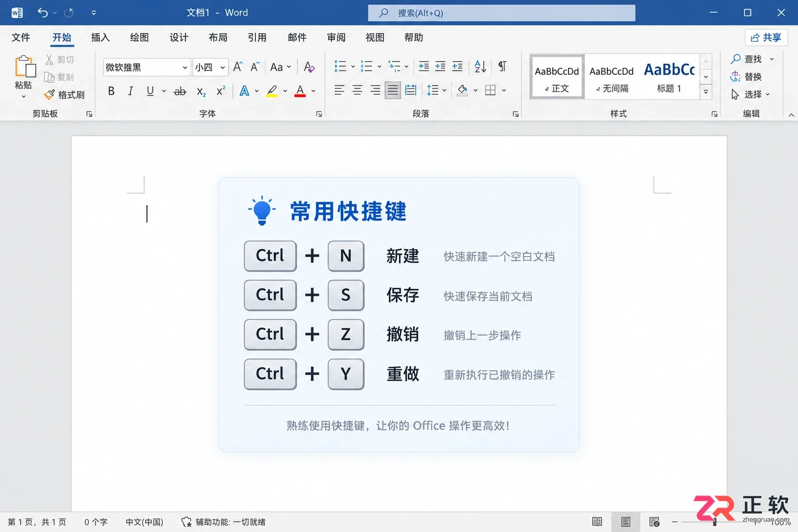Click the Sort A-Z icon
This screenshot has height=532, width=798.
(480, 66)
